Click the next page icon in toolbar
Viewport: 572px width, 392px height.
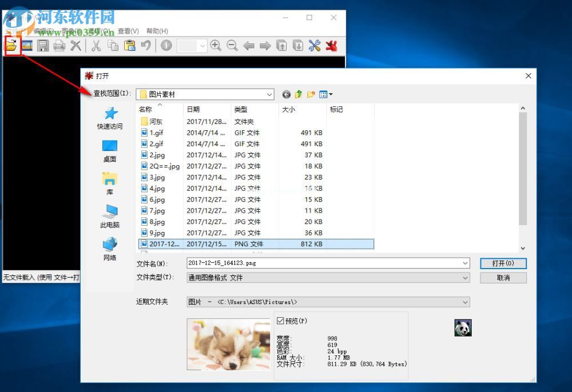(x=298, y=46)
